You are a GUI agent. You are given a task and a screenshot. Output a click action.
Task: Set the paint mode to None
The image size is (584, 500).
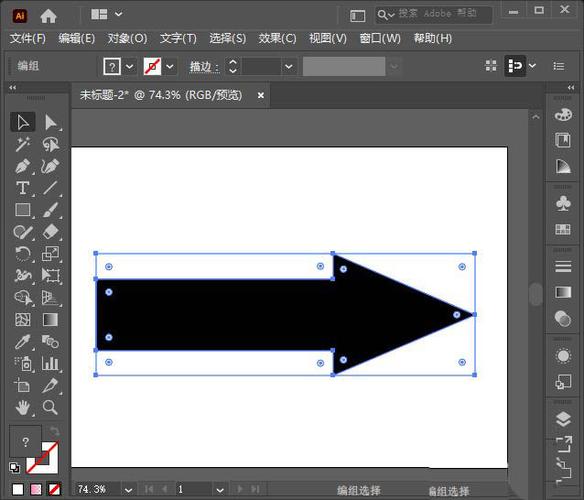point(54,489)
